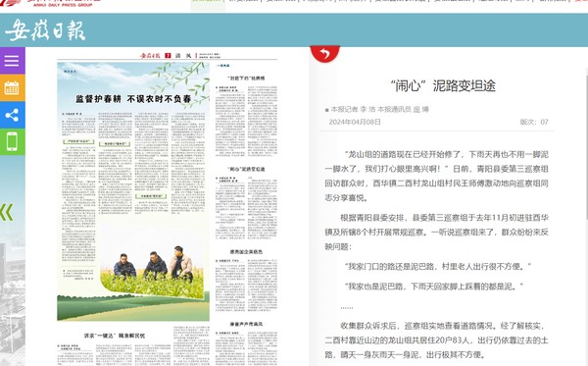Image resolution: width=588 pixels, height=366 pixels.
Task: Click the paragraph starting 根据青阳县委安排
Action: tap(436, 232)
